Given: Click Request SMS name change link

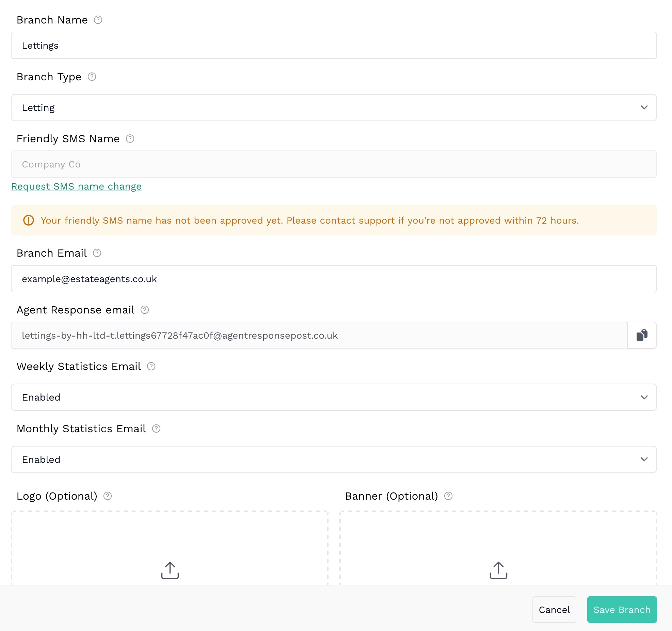Looking at the screenshot, I should pos(76,187).
